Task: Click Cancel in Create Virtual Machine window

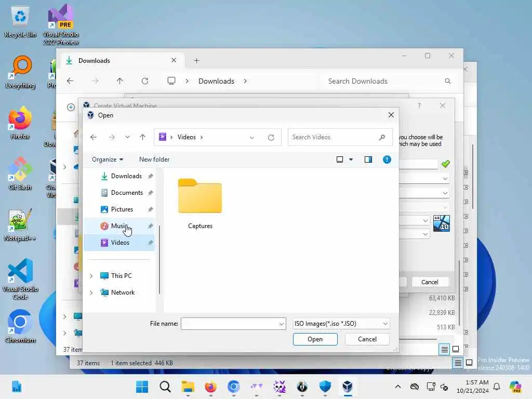Action: pyautogui.click(x=430, y=282)
